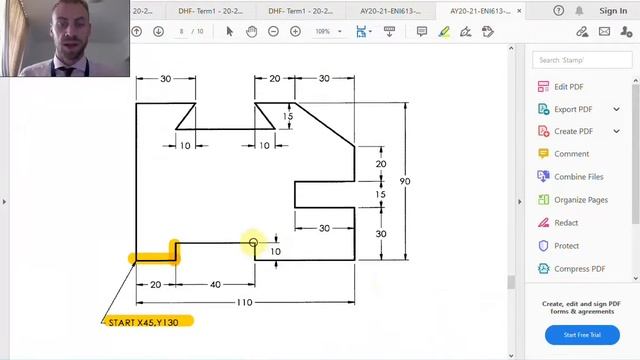The height and width of the screenshot is (360, 640).
Task: Click Start Free Trial button
Action: 582,335
